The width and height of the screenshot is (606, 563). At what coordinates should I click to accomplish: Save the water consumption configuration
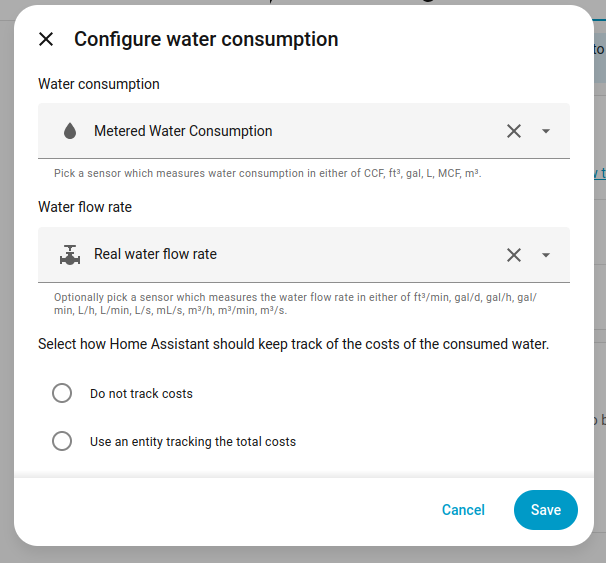pos(545,510)
